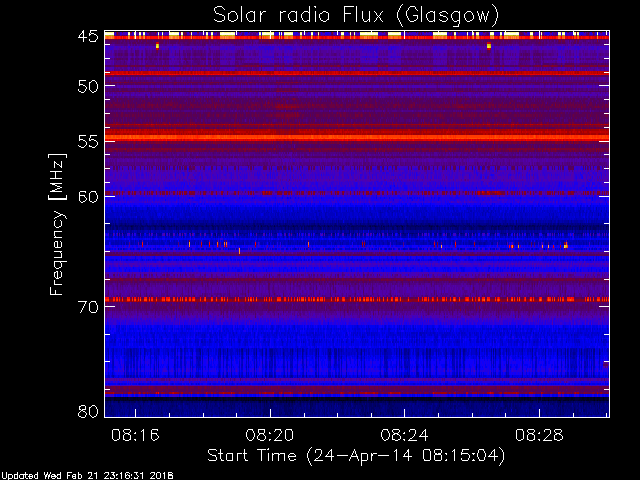Click the 50 frequency tick label

pos(88,86)
